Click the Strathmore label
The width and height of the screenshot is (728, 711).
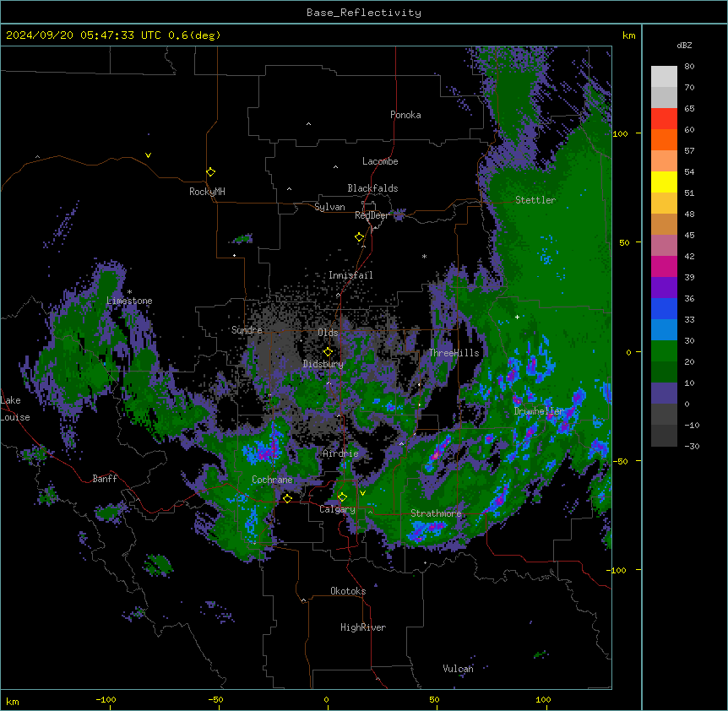pos(436,513)
